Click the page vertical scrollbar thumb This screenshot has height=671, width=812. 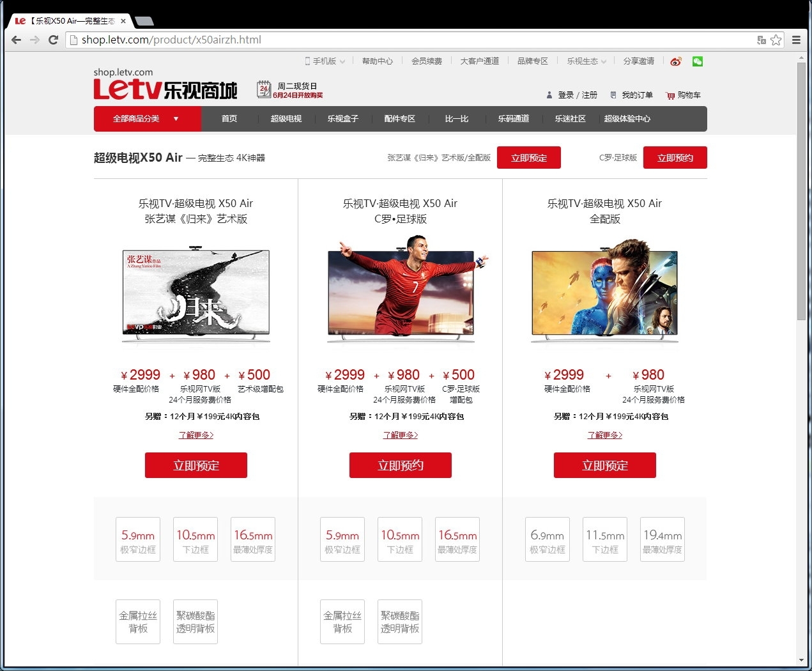click(x=801, y=190)
